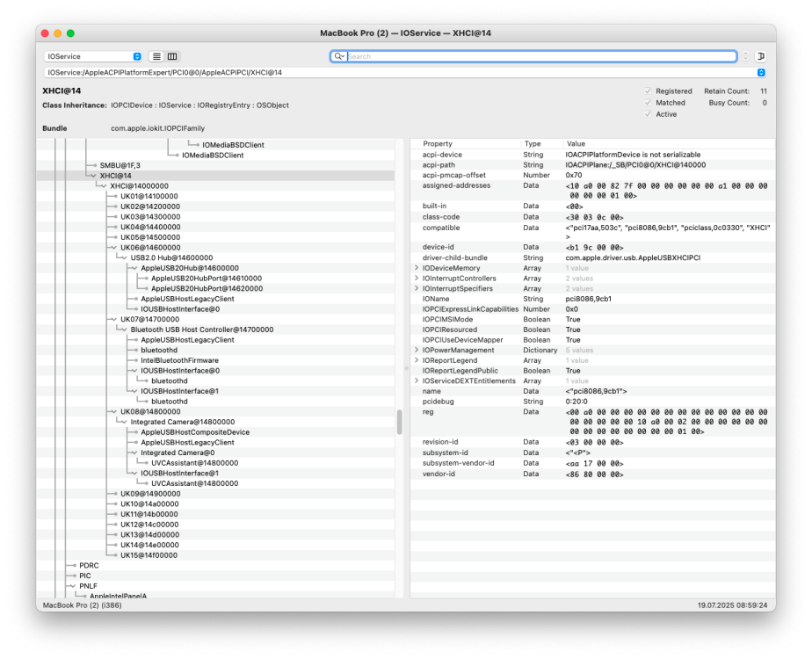The height and width of the screenshot is (659, 812).
Task: Collapse the UK07@14700000 node
Action: [114, 320]
